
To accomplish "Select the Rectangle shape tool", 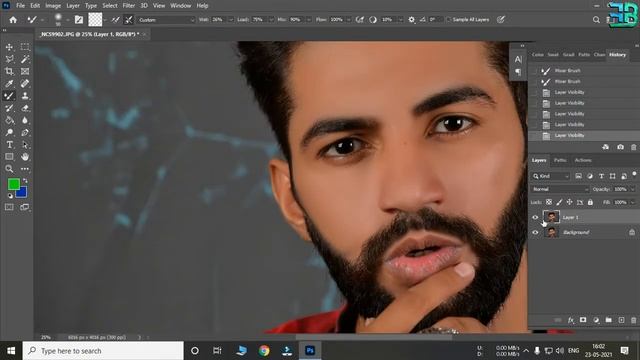I will 9,157.
